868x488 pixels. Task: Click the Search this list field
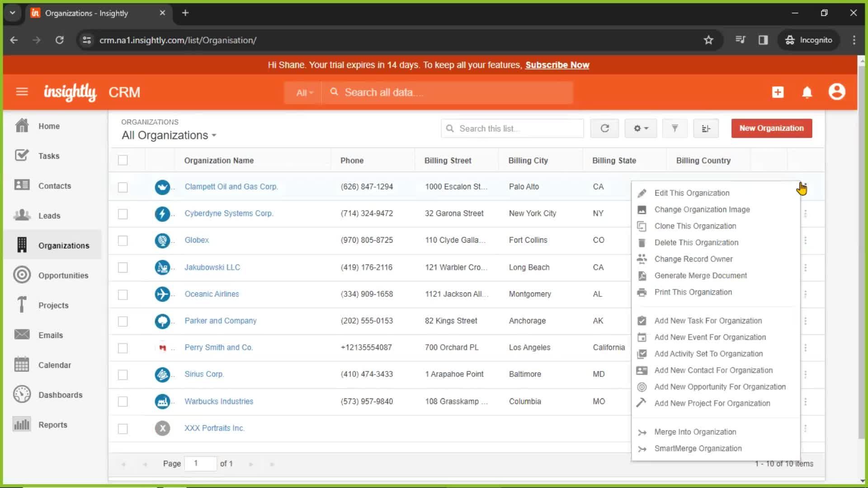[x=512, y=128]
